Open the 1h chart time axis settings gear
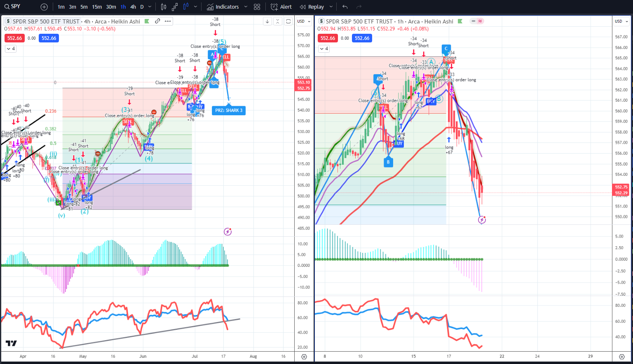Viewport: 633px width, 364px height. point(622,357)
